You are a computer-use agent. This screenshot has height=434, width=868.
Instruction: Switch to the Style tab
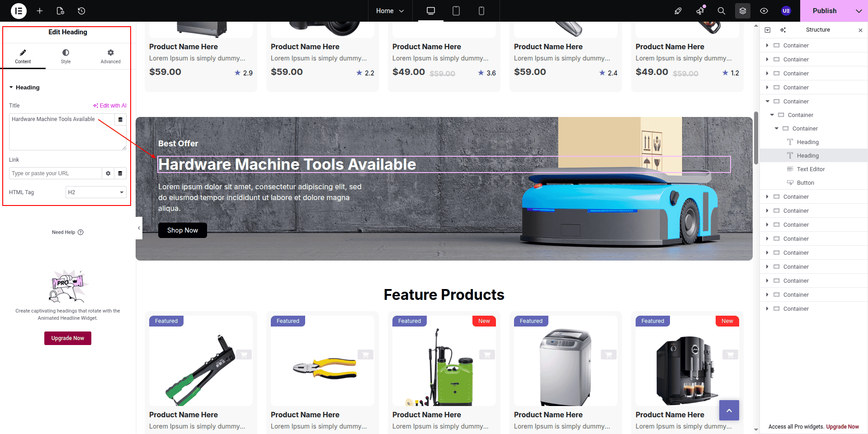point(66,56)
